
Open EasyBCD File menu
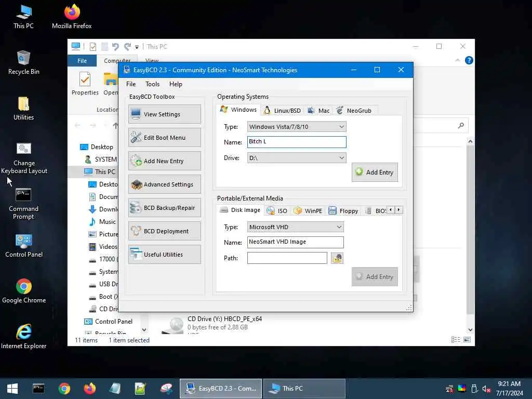131,84
